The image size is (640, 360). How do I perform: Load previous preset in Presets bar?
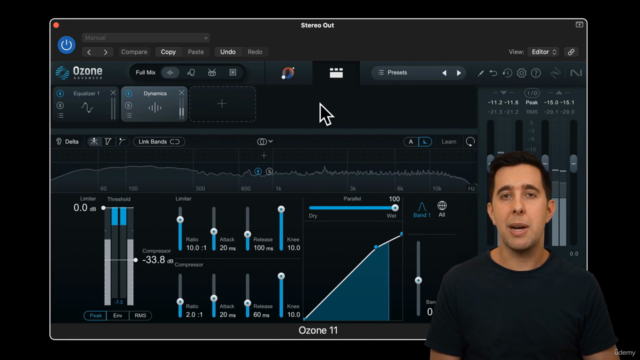[444, 73]
